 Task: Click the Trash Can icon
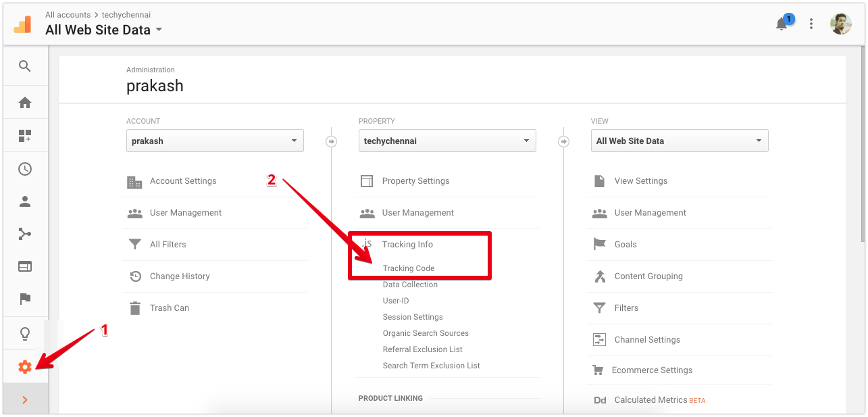[135, 308]
